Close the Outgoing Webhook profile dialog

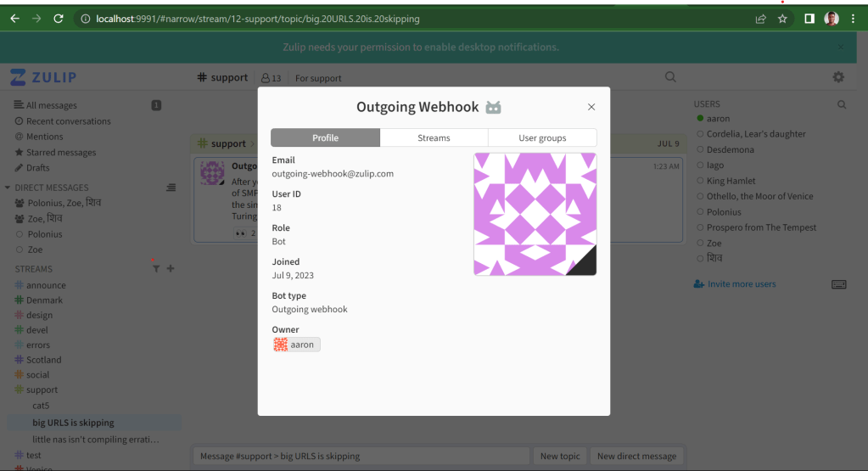(x=591, y=107)
